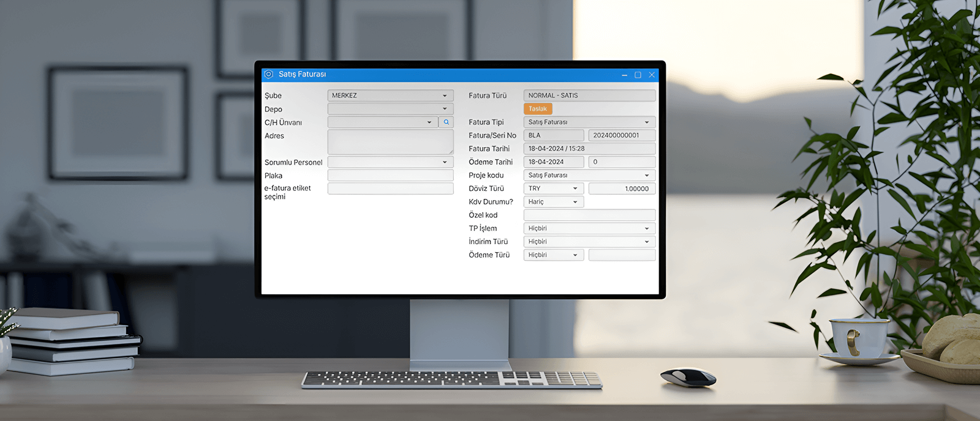This screenshot has width=980, height=421.
Task: Expand the Proje kodu dropdown
Action: (x=589, y=175)
